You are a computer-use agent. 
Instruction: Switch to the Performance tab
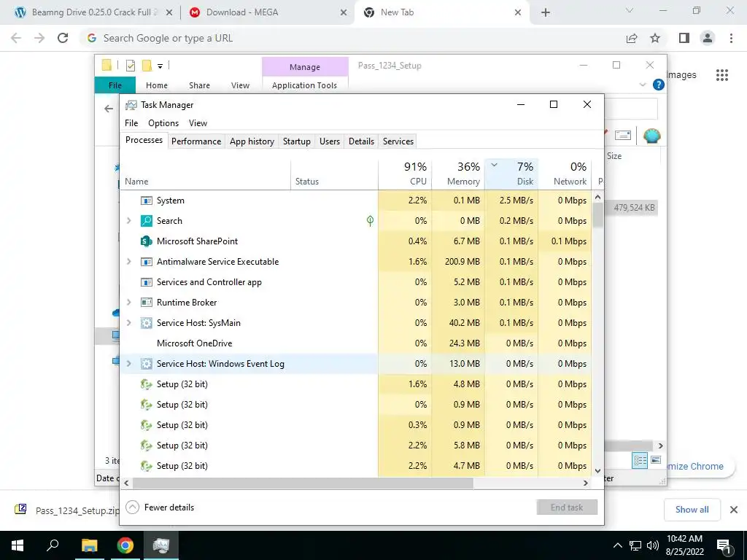click(196, 141)
